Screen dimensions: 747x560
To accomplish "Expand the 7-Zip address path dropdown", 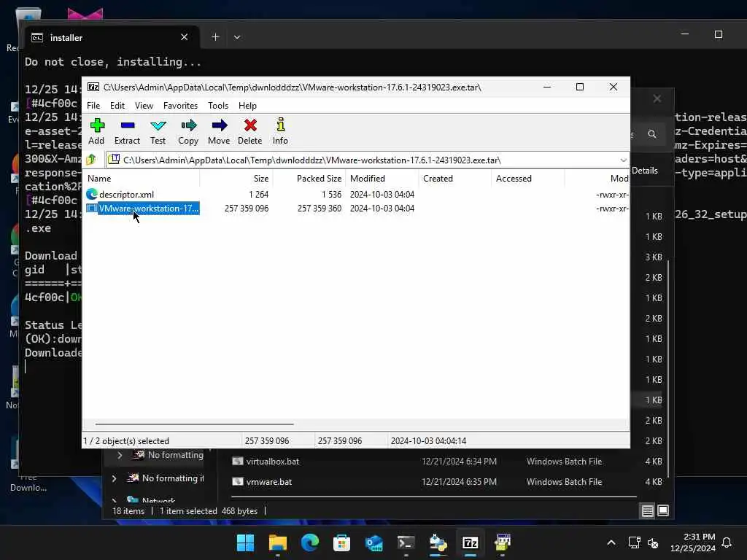I will click(623, 160).
